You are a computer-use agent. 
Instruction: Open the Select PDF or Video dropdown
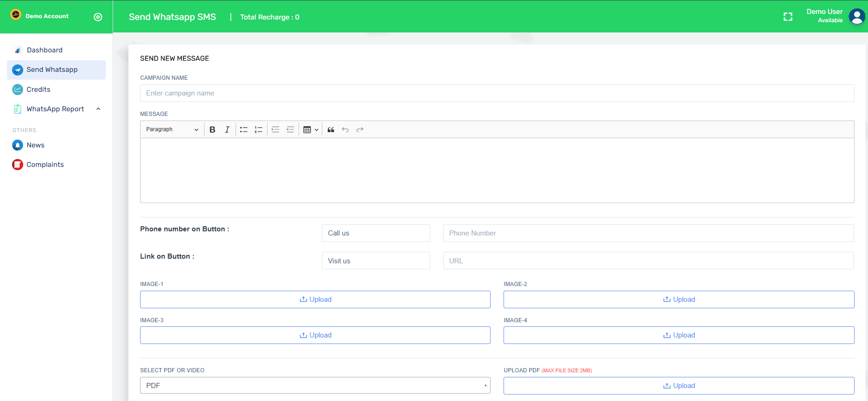[x=315, y=385]
